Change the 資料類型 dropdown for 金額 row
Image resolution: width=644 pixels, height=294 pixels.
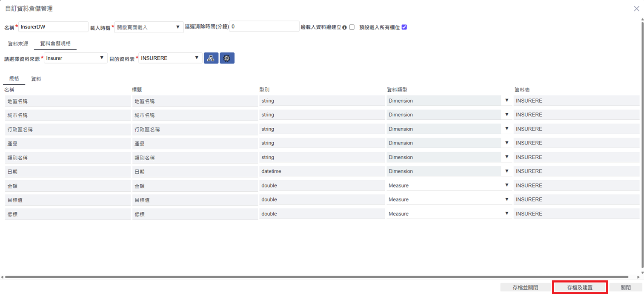click(449, 185)
